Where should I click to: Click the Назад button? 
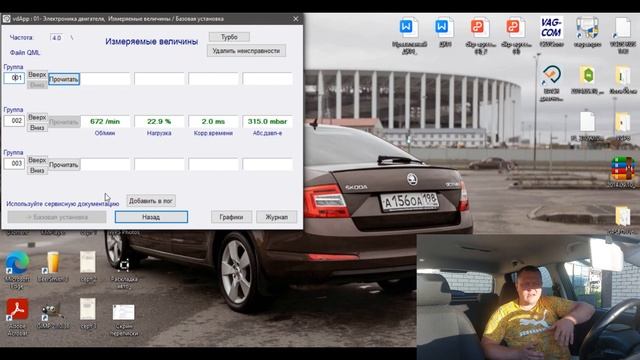pyautogui.click(x=151, y=217)
